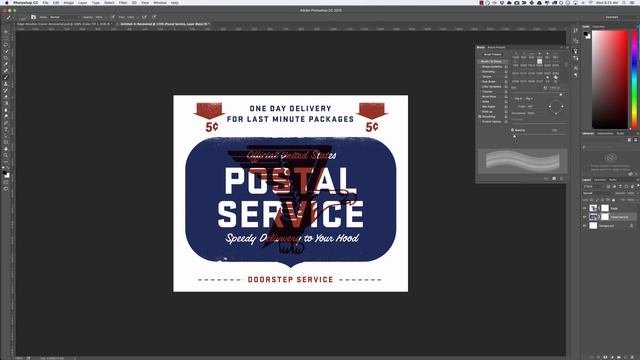Image resolution: width=640 pixels, height=360 pixels.
Task: Switch to the first document tab
Action: click(64, 24)
